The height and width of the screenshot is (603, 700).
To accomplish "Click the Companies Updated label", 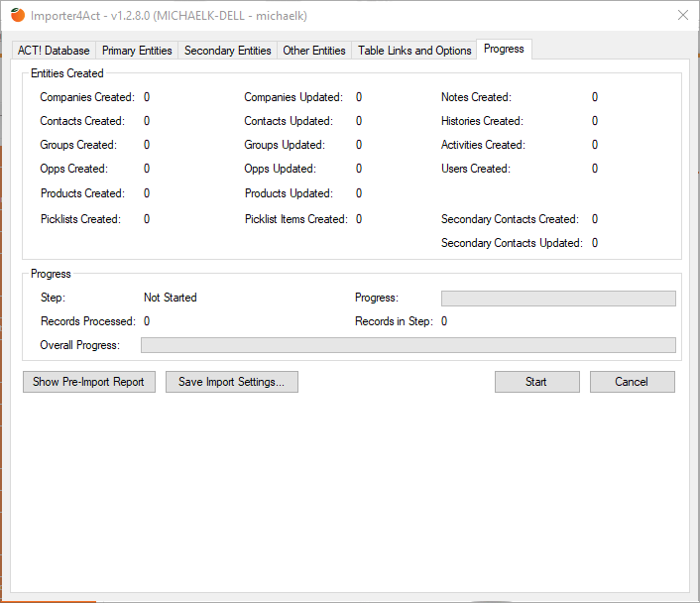I will click(293, 97).
